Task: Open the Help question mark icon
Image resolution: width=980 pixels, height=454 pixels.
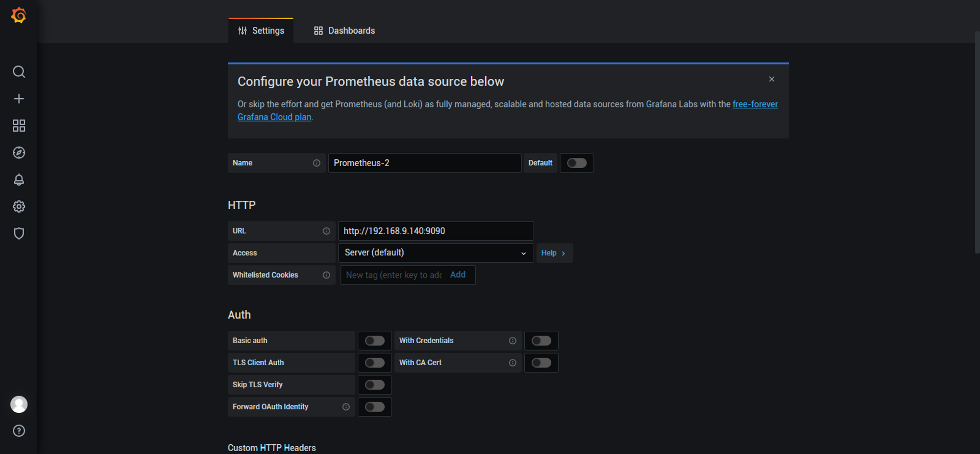Action: click(x=19, y=431)
